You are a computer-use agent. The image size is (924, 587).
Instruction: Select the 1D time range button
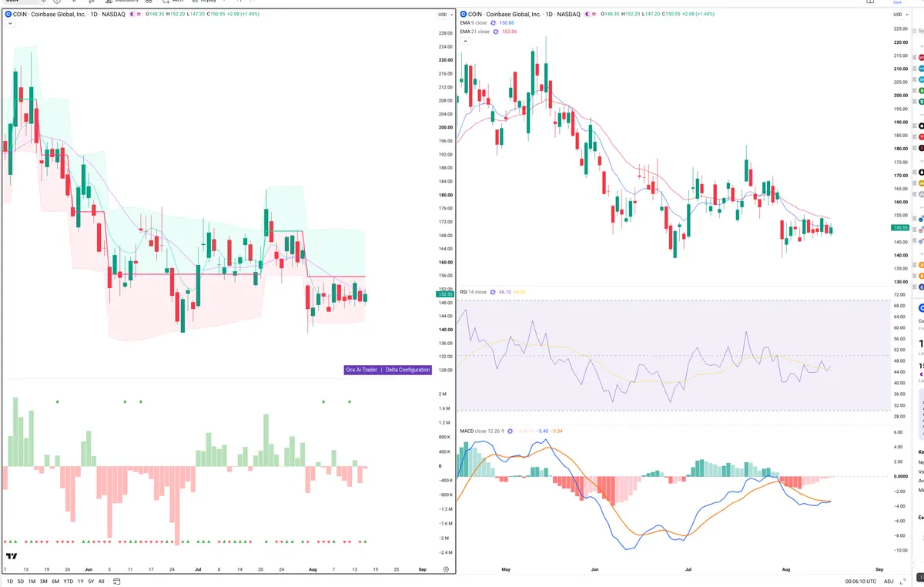point(10,581)
